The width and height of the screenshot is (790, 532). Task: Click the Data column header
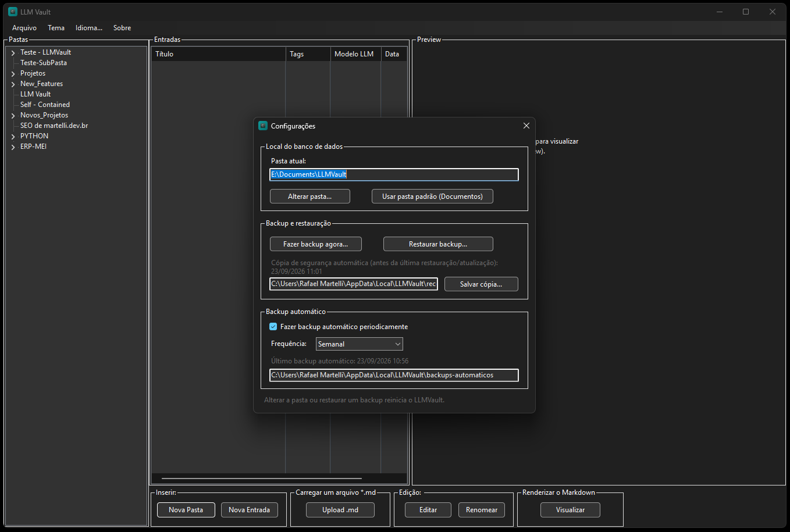tap(394, 54)
